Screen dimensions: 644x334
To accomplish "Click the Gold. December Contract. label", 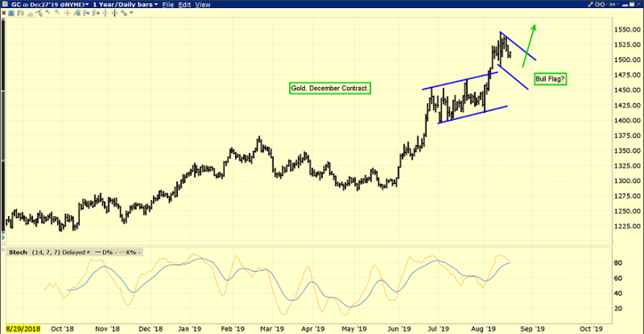I will coord(330,88).
